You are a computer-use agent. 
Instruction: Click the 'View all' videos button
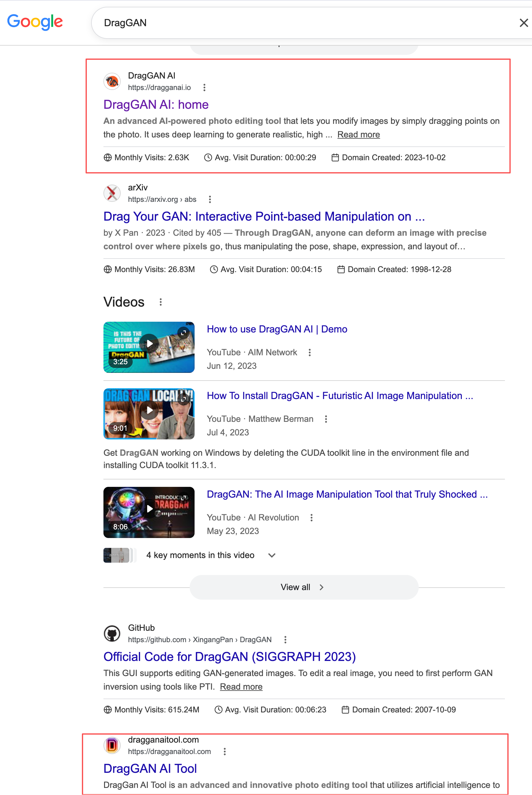(304, 587)
